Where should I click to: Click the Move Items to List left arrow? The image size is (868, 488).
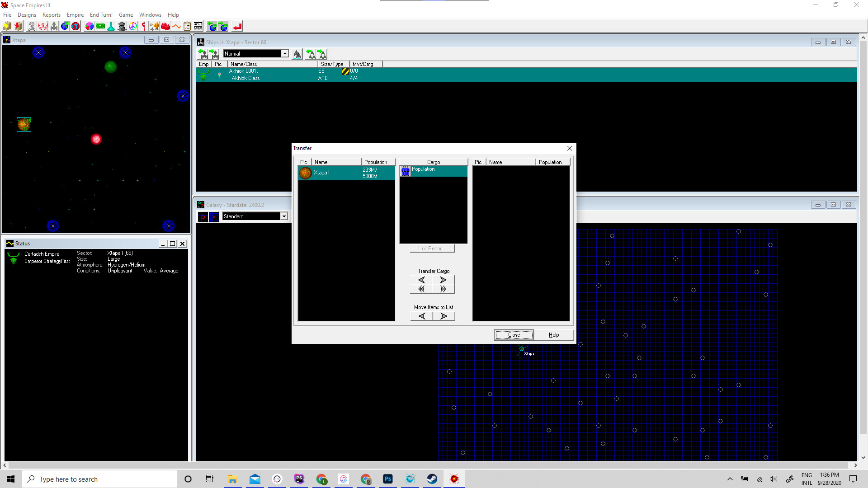coord(422,316)
